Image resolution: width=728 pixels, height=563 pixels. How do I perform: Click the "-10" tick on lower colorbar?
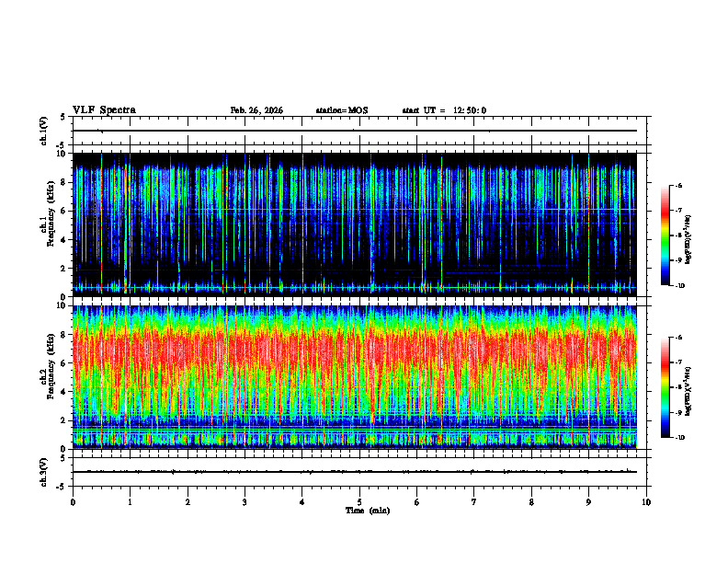tap(680, 438)
